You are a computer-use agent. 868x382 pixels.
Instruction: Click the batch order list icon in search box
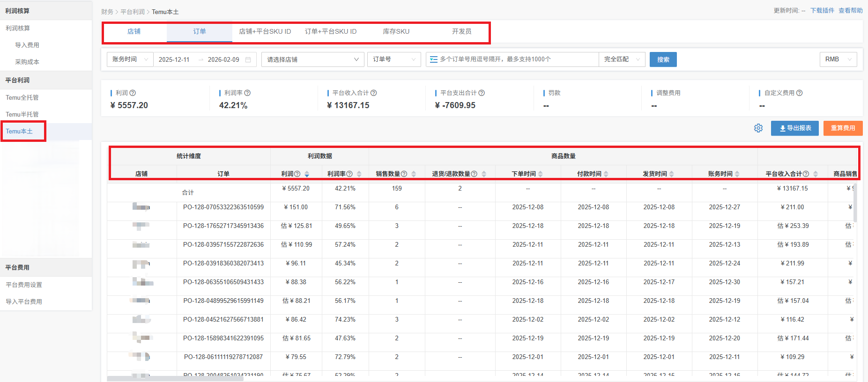[x=434, y=59]
